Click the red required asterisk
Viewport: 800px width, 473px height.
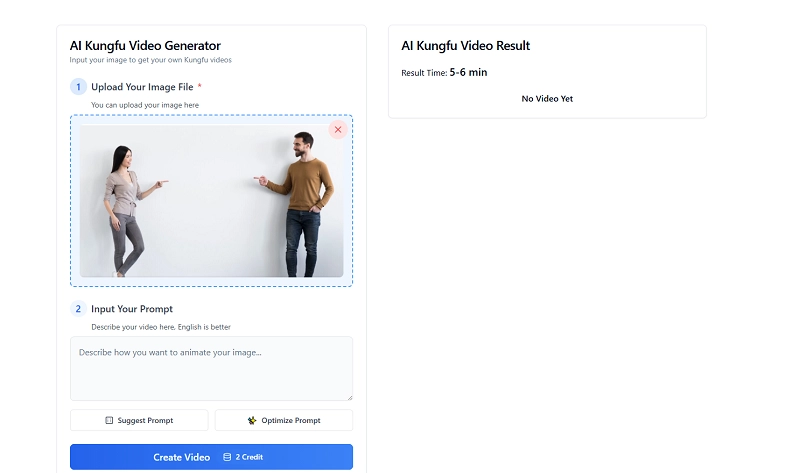click(x=199, y=87)
